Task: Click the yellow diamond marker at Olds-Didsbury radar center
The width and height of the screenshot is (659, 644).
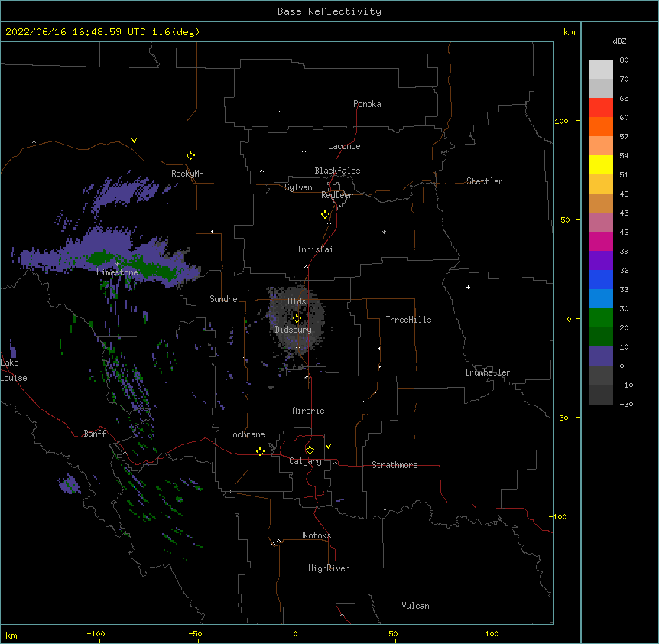Action: 297,319
